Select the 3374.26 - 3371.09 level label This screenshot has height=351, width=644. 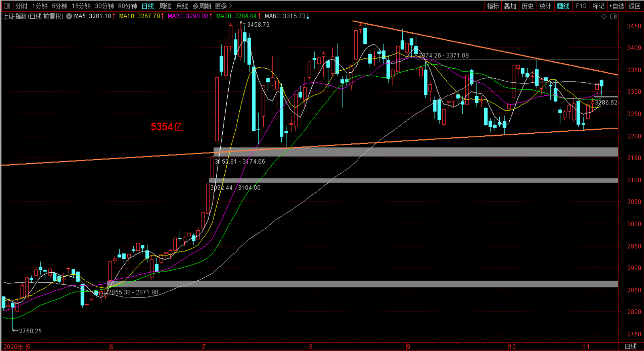coord(444,56)
